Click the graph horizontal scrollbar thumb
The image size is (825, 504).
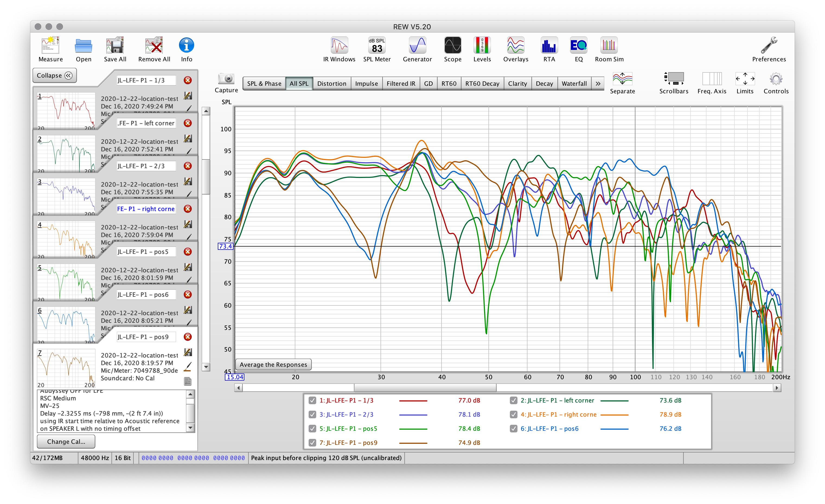[x=425, y=388]
